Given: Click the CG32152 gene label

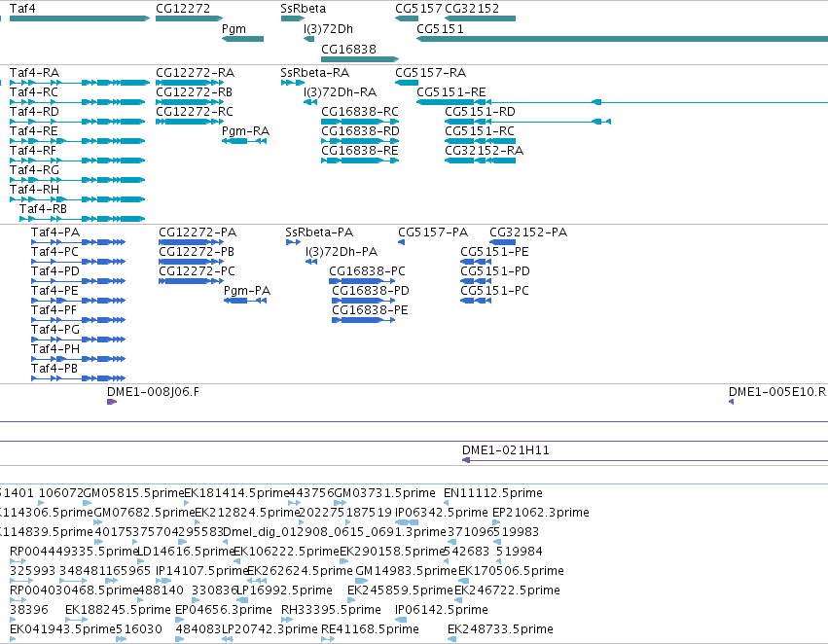Looking at the screenshot, I should pyautogui.click(x=472, y=9).
